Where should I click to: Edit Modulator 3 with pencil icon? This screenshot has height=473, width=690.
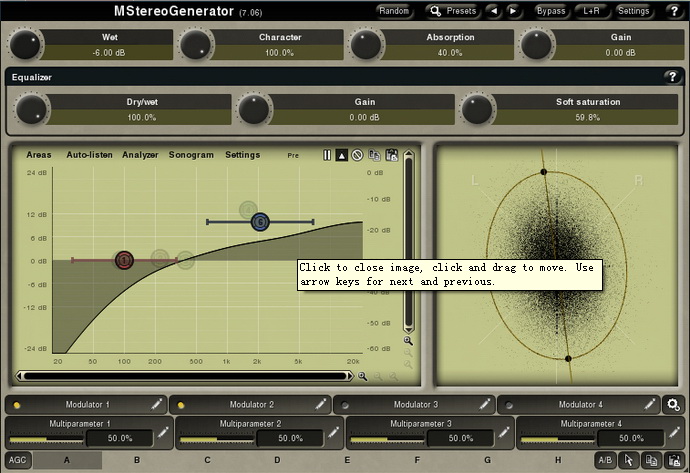[x=484, y=404]
